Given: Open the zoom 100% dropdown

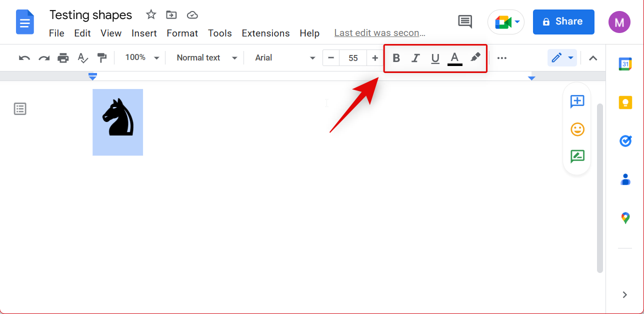Looking at the screenshot, I should (142, 58).
